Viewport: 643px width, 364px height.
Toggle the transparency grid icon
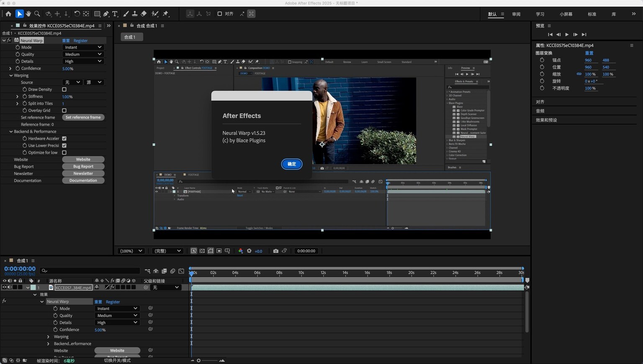202,251
